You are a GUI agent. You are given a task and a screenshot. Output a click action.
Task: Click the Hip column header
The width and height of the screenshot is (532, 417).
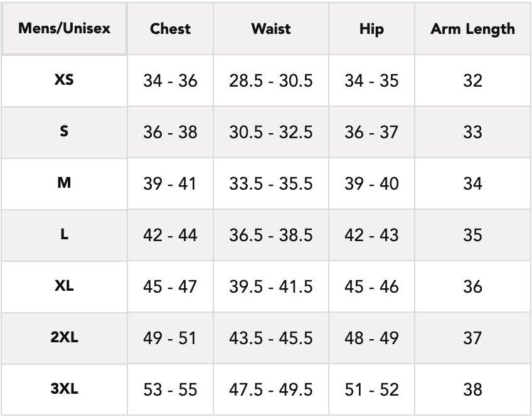(371, 29)
